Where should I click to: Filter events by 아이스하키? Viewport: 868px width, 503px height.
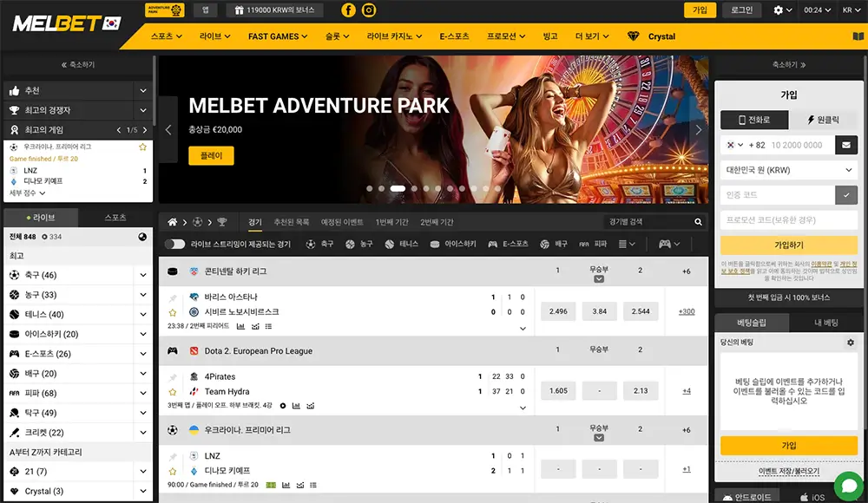click(453, 244)
